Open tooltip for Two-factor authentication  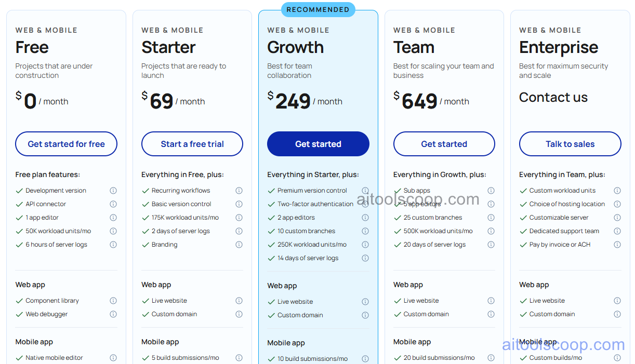pyautogui.click(x=365, y=204)
